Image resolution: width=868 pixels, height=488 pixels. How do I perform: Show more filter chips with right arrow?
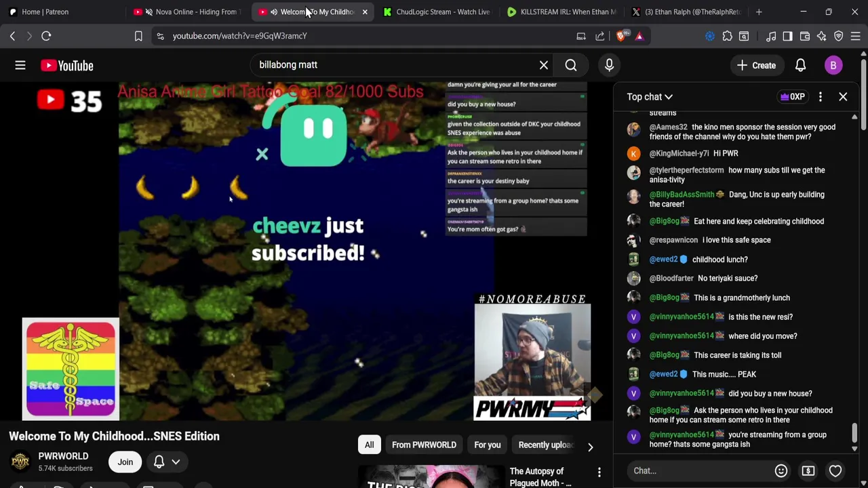click(590, 446)
